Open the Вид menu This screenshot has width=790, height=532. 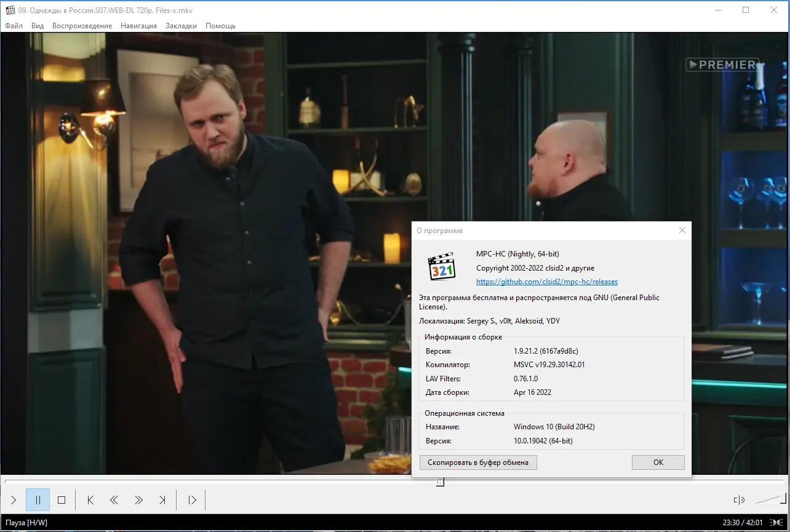pyautogui.click(x=38, y=26)
